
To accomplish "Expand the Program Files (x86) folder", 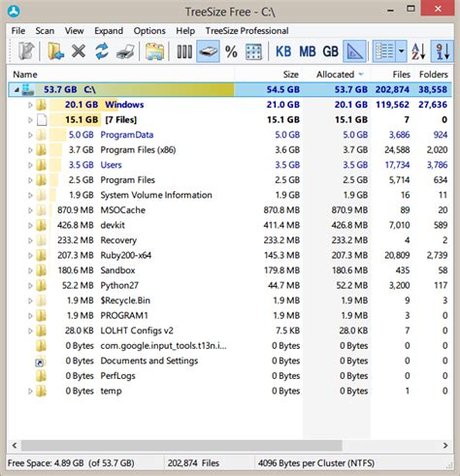I will pos(30,150).
